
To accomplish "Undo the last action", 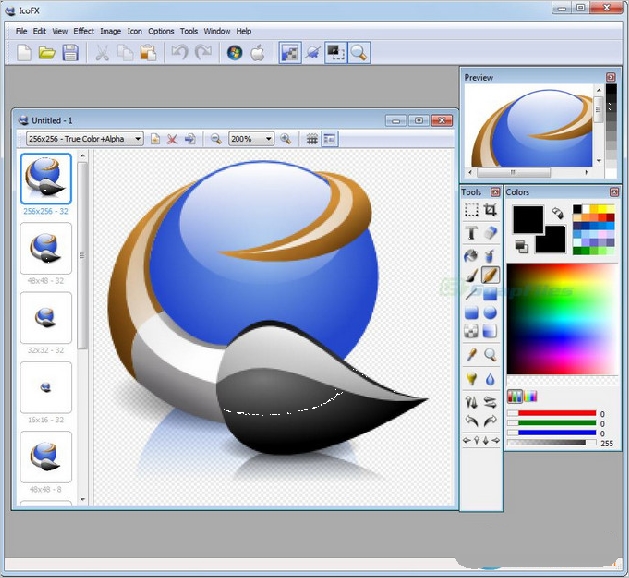I will click(x=180, y=52).
